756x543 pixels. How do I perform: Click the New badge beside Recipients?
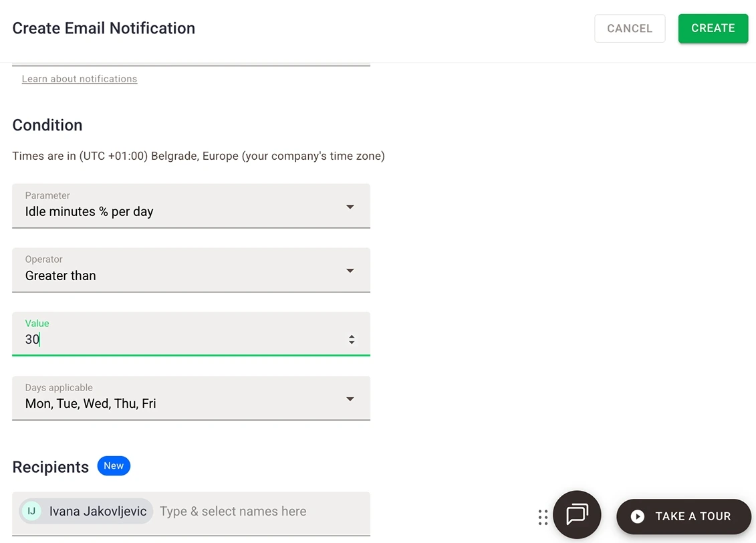click(x=114, y=465)
